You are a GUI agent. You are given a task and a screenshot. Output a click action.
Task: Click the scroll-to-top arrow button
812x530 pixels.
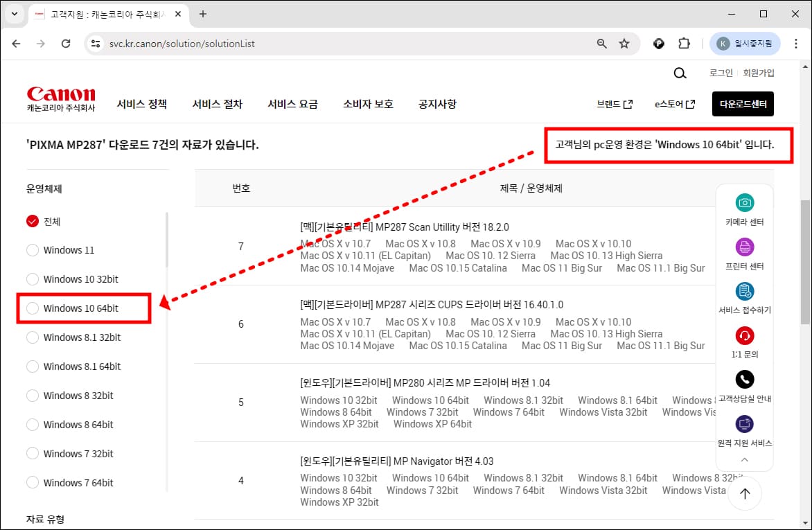click(x=745, y=493)
